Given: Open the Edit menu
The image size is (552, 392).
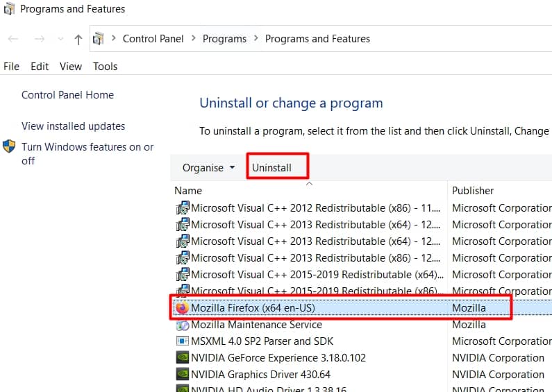Looking at the screenshot, I should tap(40, 66).
